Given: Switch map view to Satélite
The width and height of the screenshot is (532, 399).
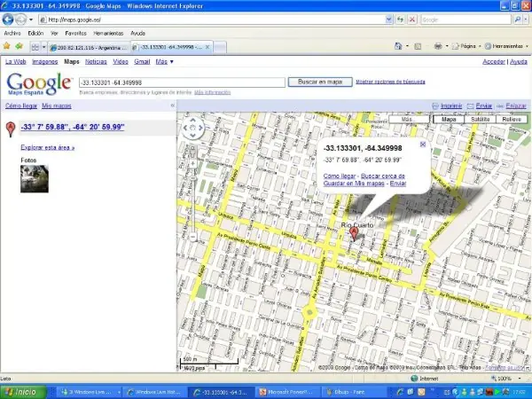Looking at the screenshot, I should (479, 118).
